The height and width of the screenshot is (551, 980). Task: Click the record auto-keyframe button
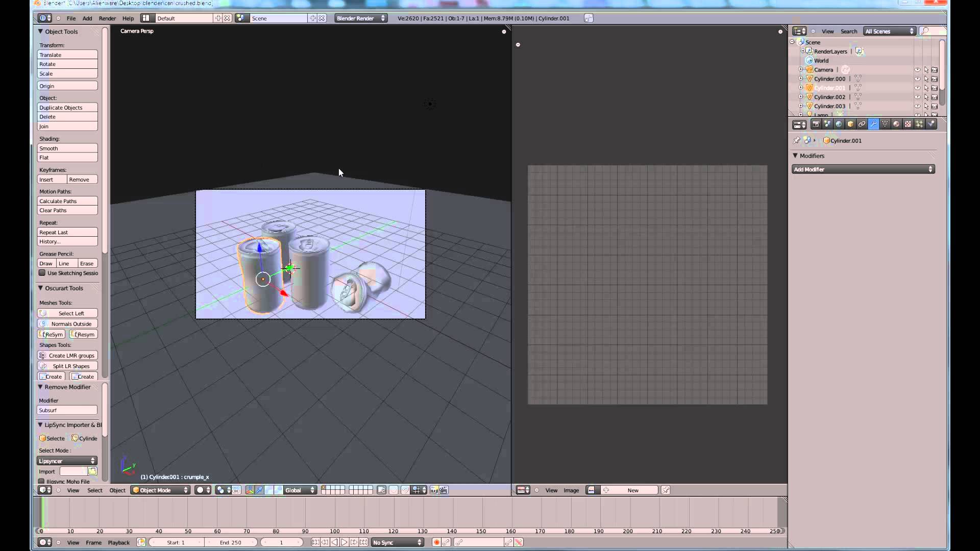(436, 542)
